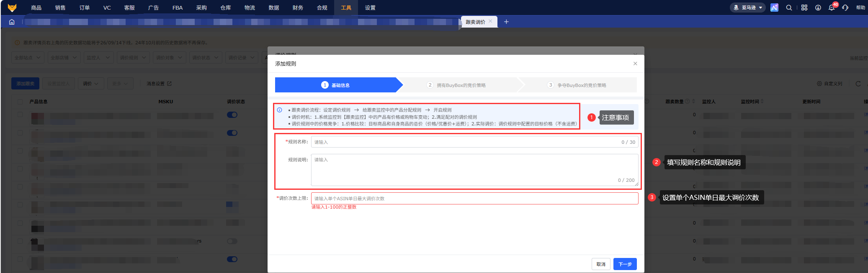Turn on the switched-off toggle in 'rs' row
Viewport: 868px width, 273px height.
click(232, 241)
